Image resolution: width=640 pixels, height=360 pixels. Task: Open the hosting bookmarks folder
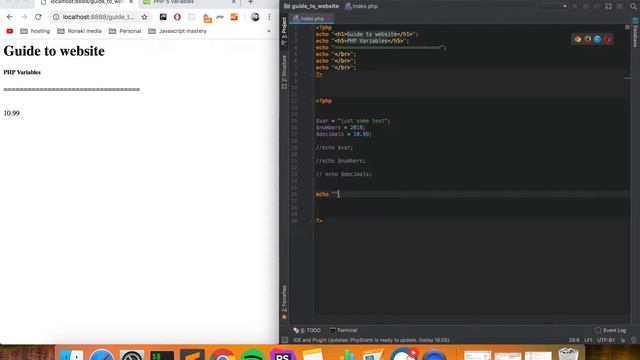pyautogui.click(x=35, y=31)
